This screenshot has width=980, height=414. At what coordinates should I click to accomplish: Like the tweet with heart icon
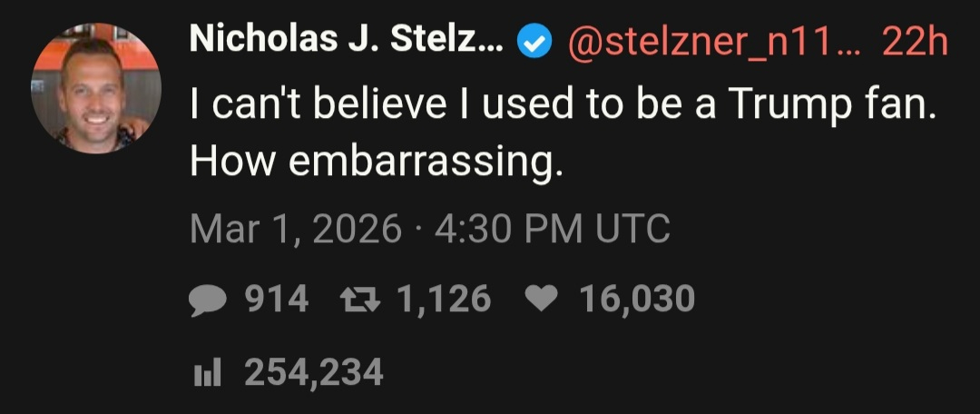click(x=542, y=299)
